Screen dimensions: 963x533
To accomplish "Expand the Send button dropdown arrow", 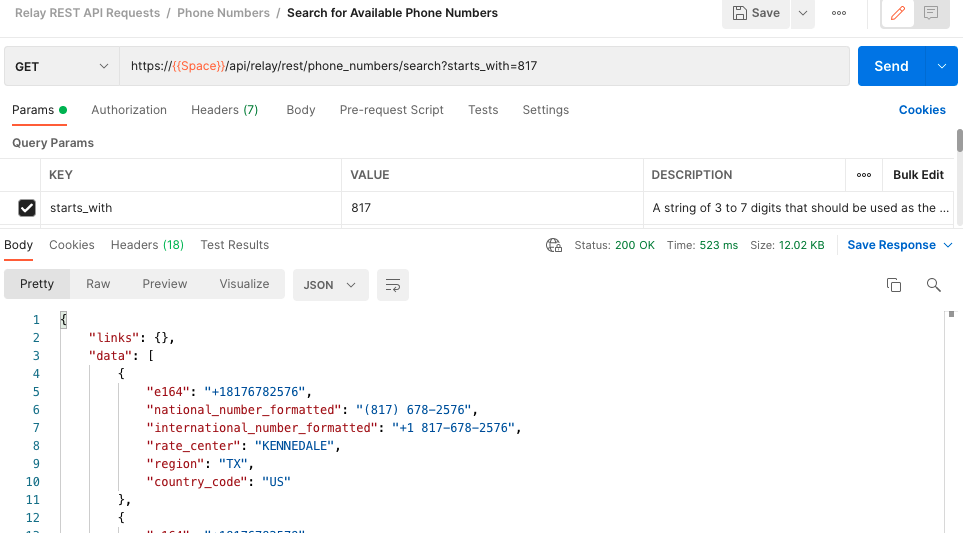I will tap(941, 66).
